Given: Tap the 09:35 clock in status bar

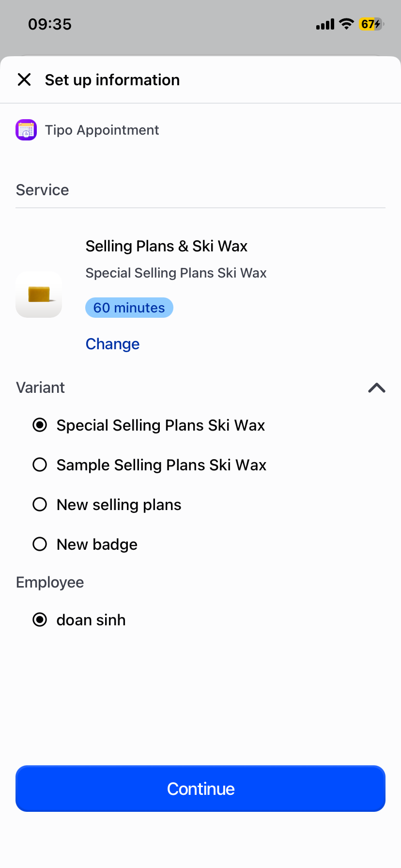Looking at the screenshot, I should [x=50, y=24].
